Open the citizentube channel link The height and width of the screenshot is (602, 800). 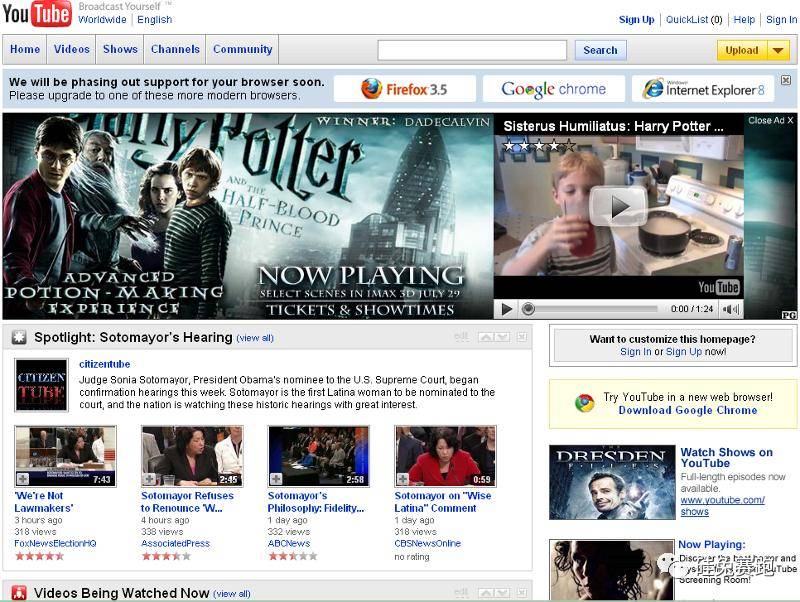[x=105, y=364]
